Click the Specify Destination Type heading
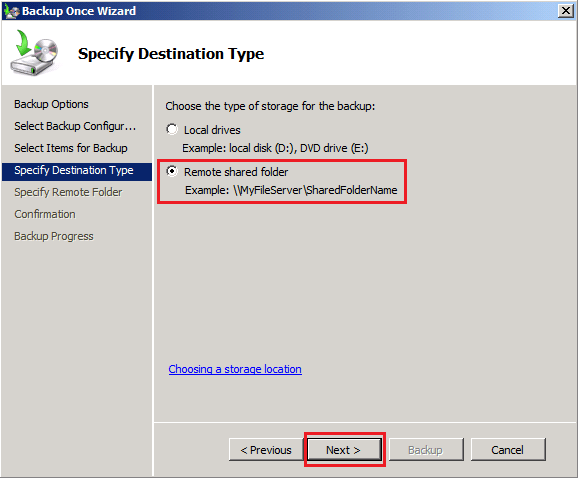 click(x=171, y=54)
